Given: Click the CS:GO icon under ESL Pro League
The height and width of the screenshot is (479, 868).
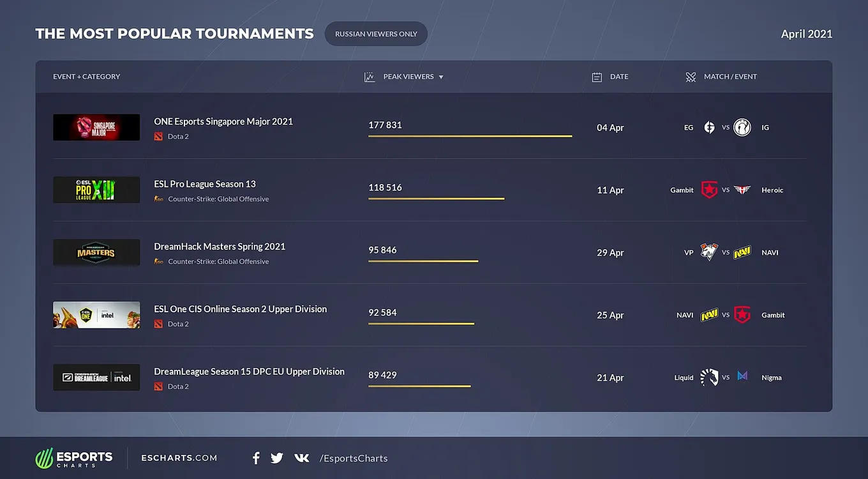Looking at the screenshot, I should 159,199.
